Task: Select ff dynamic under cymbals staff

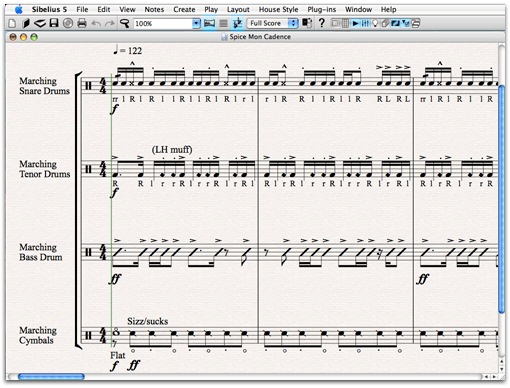Action: tap(134, 366)
